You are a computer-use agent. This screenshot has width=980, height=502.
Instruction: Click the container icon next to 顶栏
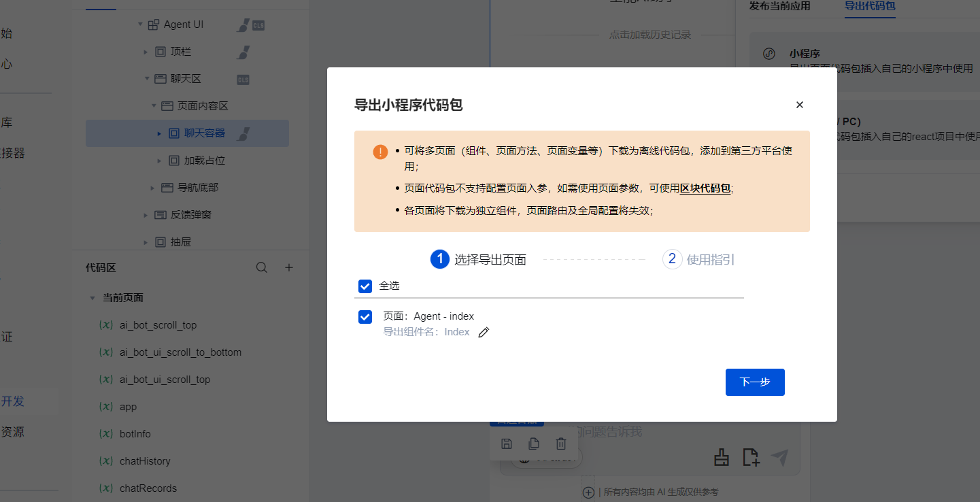click(x=160, y=52)
